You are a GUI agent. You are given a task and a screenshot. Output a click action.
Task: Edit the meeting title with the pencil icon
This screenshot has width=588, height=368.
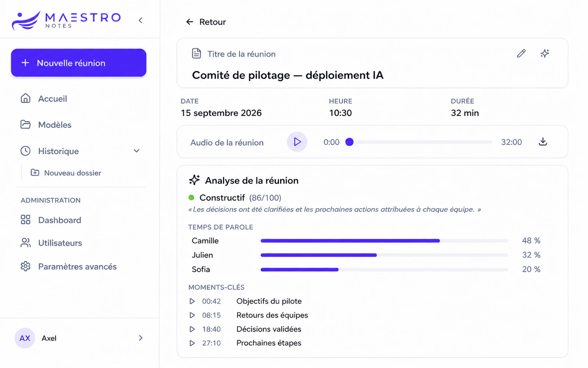point(521,54)
